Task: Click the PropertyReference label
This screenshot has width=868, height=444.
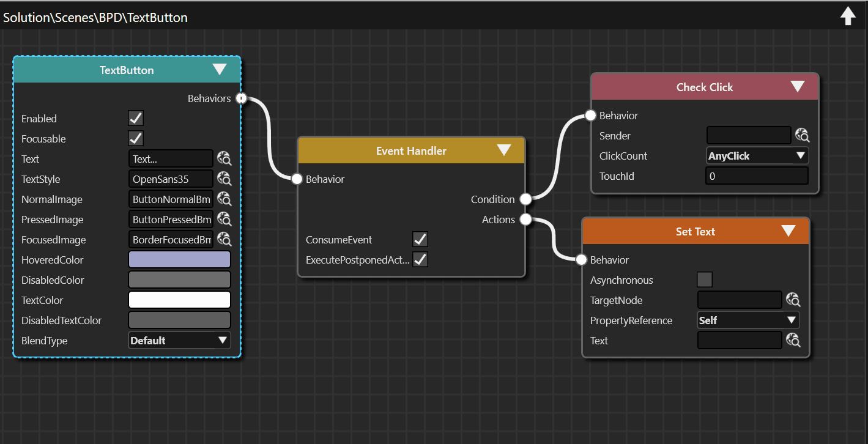Action: point(631,320)
